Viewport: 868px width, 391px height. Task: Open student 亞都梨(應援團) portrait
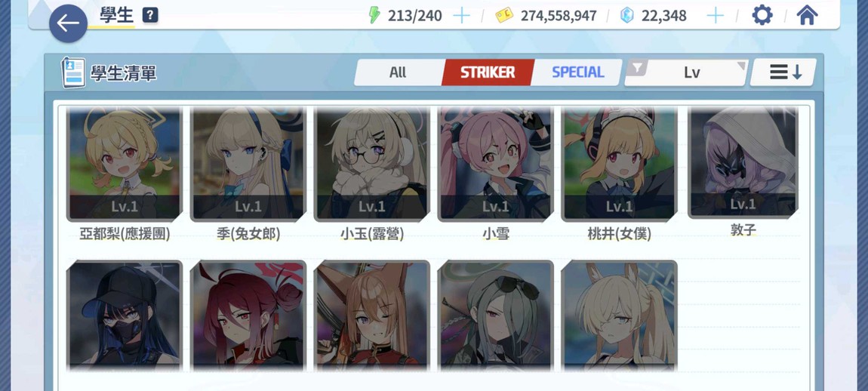[125, 165]
